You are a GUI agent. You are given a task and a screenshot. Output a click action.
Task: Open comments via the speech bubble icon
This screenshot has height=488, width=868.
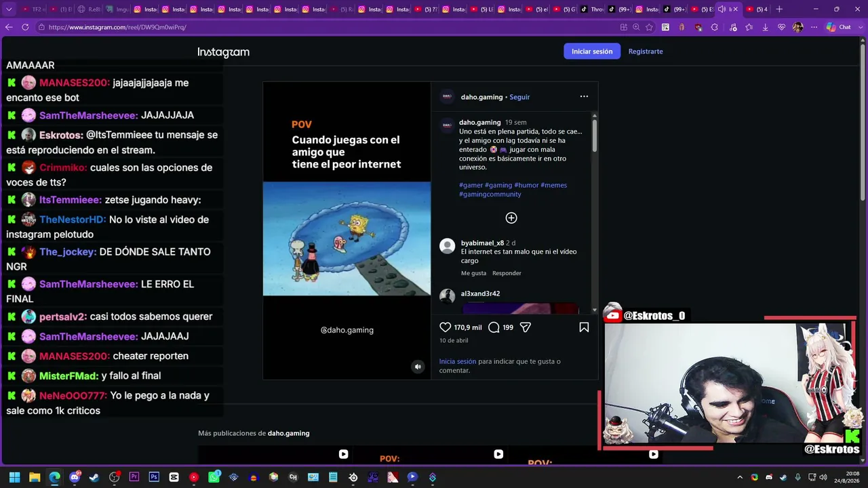pyautogui.click(x=494, y=327)
